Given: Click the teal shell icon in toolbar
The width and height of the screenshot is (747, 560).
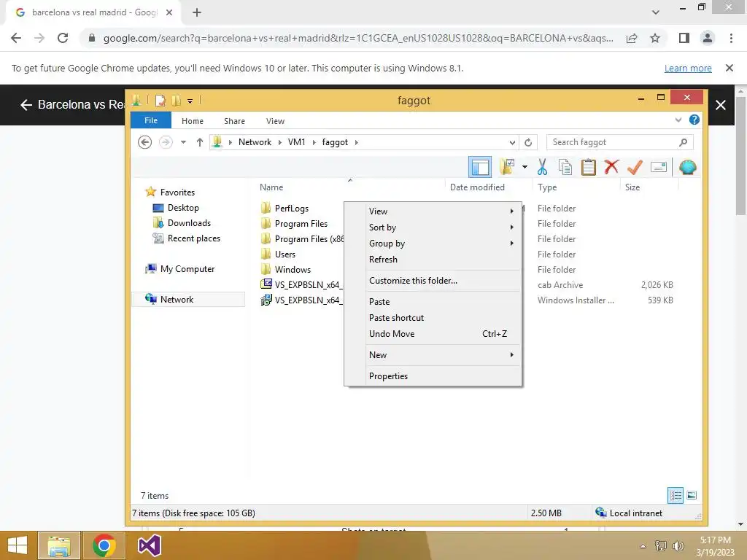Looking at the screenshot, I should tap(687, 167).
